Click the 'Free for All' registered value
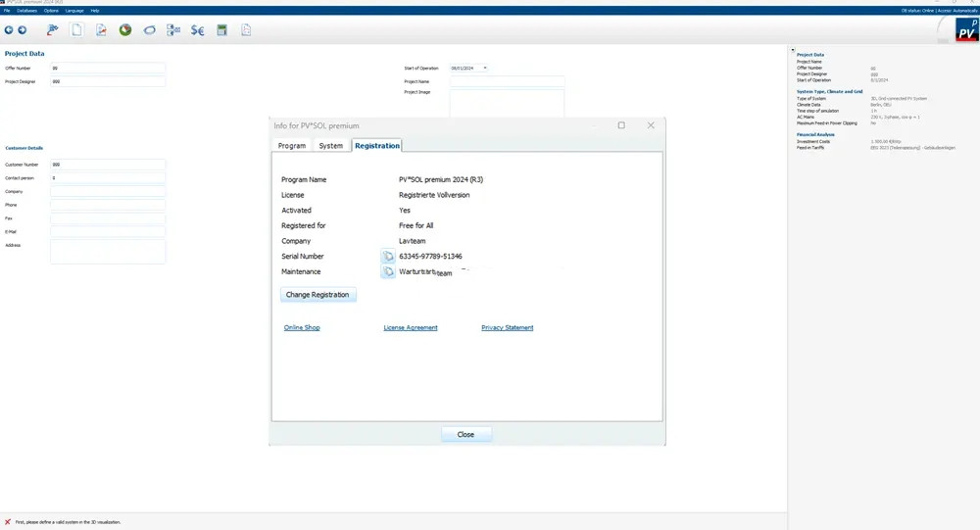This screenshot has height=530, width=980. pyautogui.click(x=416, y=225)
